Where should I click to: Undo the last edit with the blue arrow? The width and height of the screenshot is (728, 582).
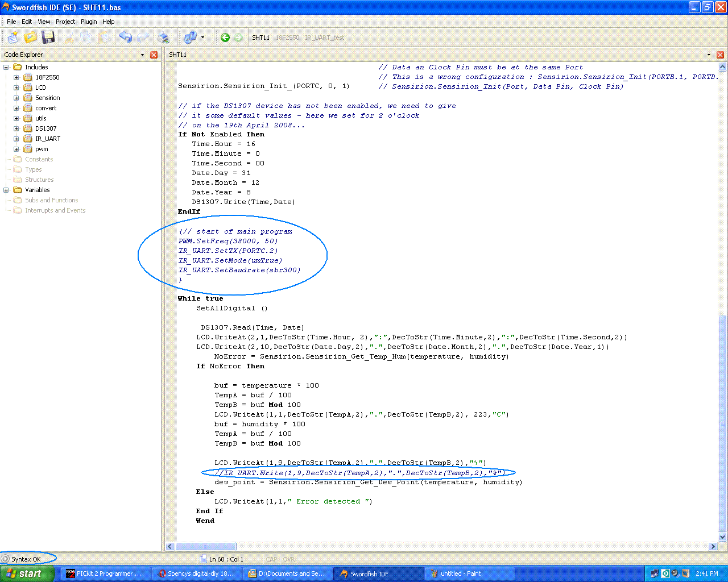coord(125,38)
